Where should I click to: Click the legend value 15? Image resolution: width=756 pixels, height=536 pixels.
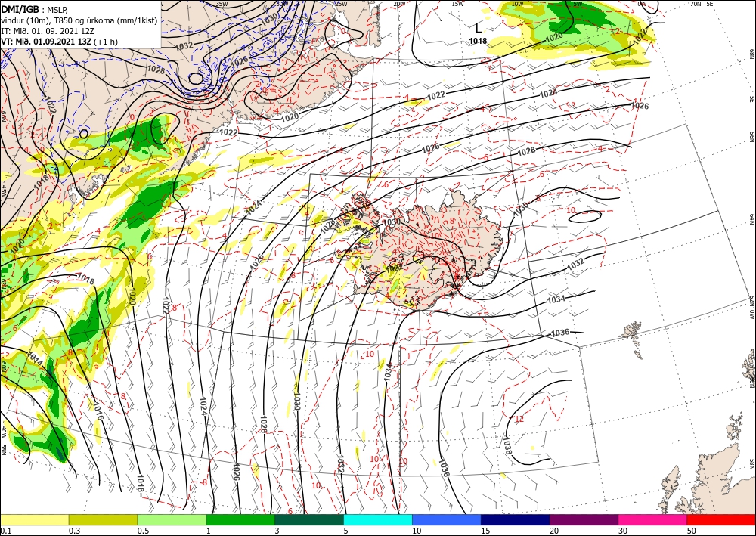pyautogui.click(x=485, y=531)
